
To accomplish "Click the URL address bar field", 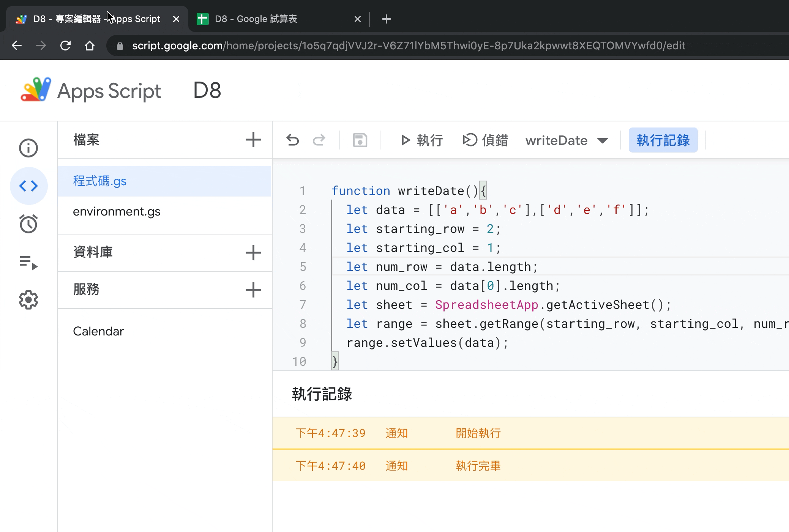I will (x=448, y=46).
